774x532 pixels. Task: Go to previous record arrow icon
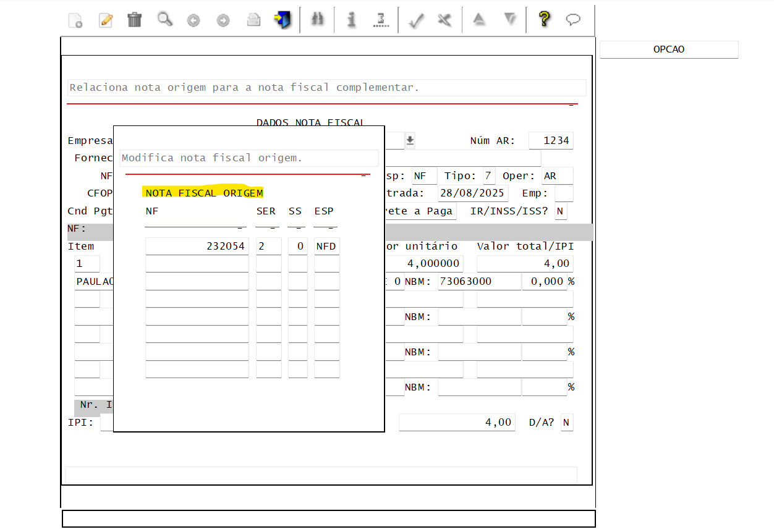pos(193,20)
